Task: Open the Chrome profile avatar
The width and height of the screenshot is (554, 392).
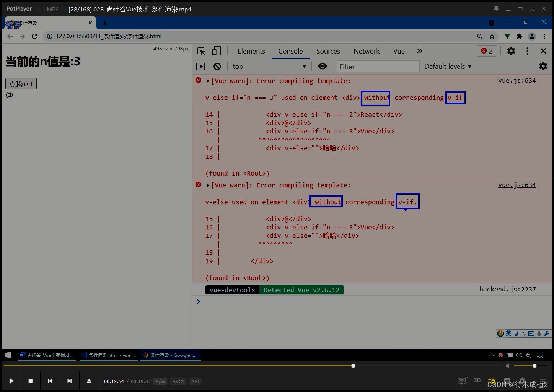Action: (x=532, y=36)
